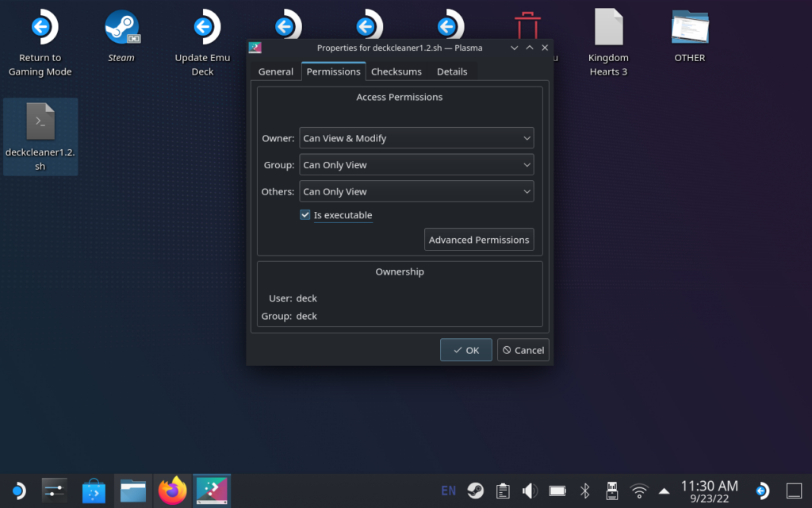The width and height of the screenshot is (812, 508).
Task: Confirm with the OK button
Action: point(466,350)
